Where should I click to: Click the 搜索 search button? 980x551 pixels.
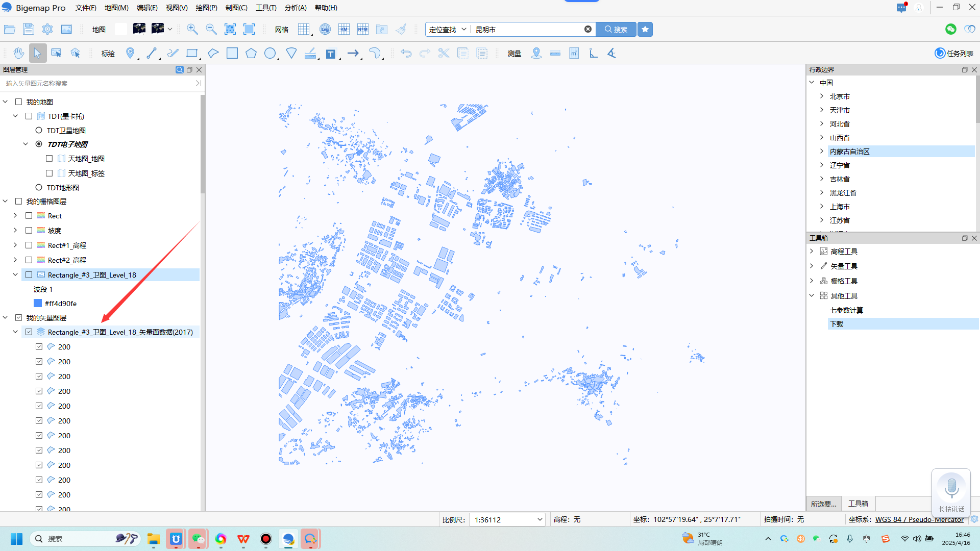click(616, 29)
